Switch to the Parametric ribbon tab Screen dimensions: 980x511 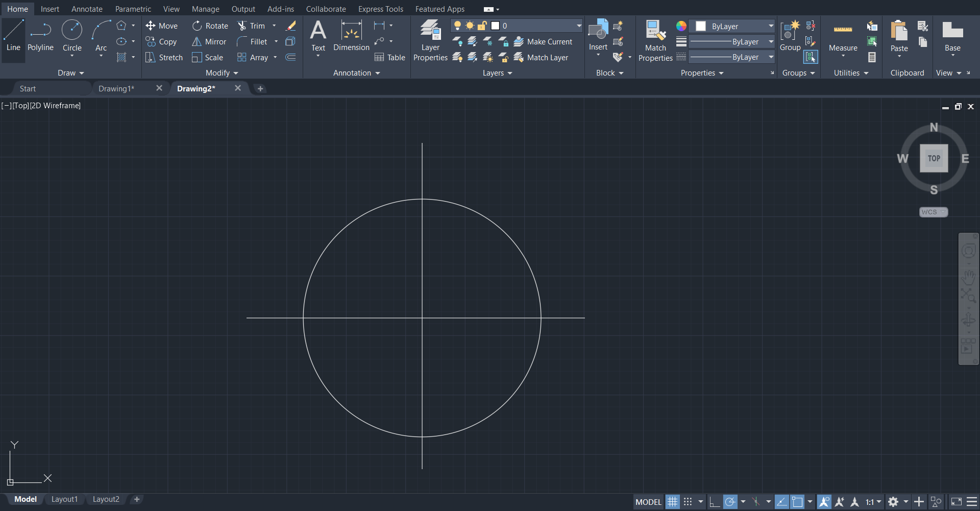(x=133, y=9)
